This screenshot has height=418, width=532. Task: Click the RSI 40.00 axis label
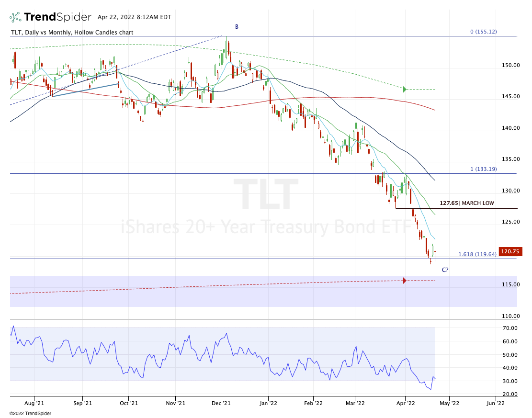point(510,368)
